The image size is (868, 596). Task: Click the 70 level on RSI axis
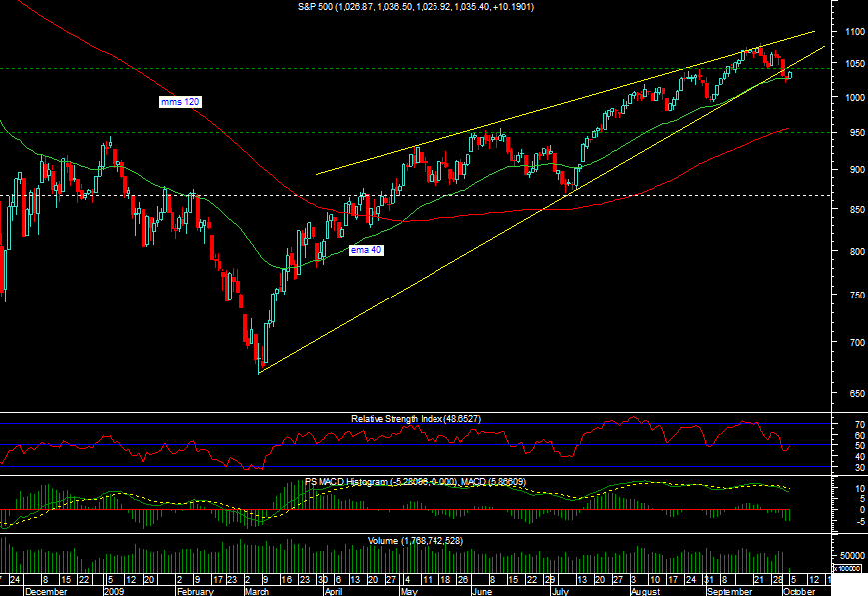pos(860,425)
